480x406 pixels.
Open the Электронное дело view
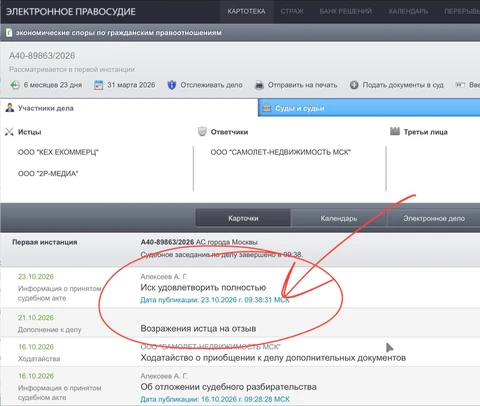click(x=434, y=218)
